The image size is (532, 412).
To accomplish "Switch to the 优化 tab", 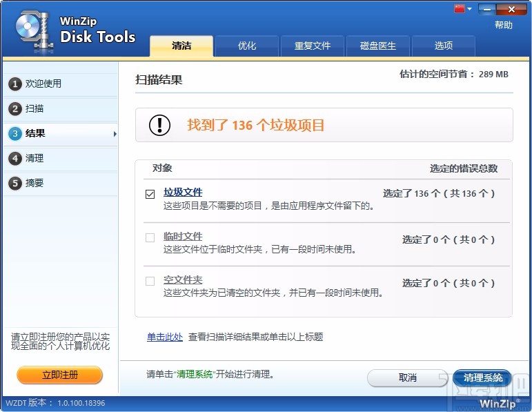I will pos(246,46).
